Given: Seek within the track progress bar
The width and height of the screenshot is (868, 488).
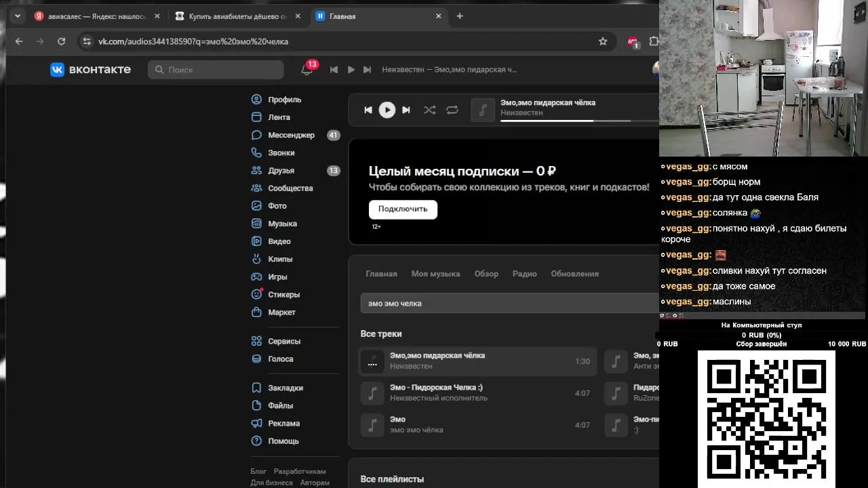Looking at the screenshot, I should [579, 121].
